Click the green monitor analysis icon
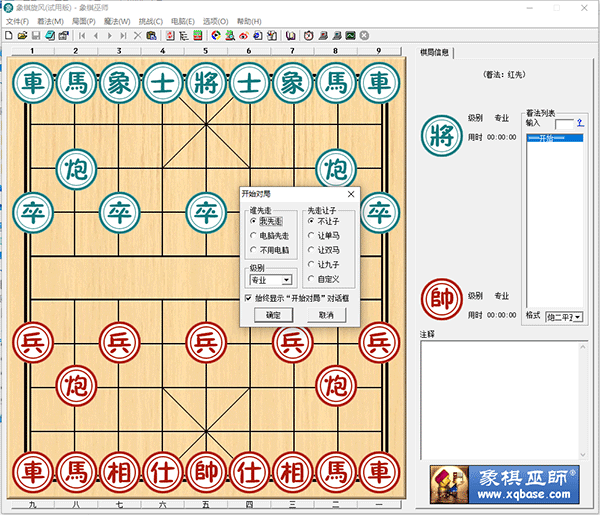This screenshot has width=600, height=515. (x=351, y=36)
